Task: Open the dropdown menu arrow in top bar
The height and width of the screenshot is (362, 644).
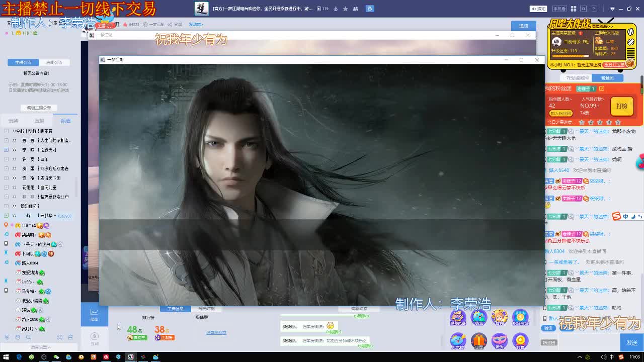Action: pyautogui.click(x=612, y=9)
